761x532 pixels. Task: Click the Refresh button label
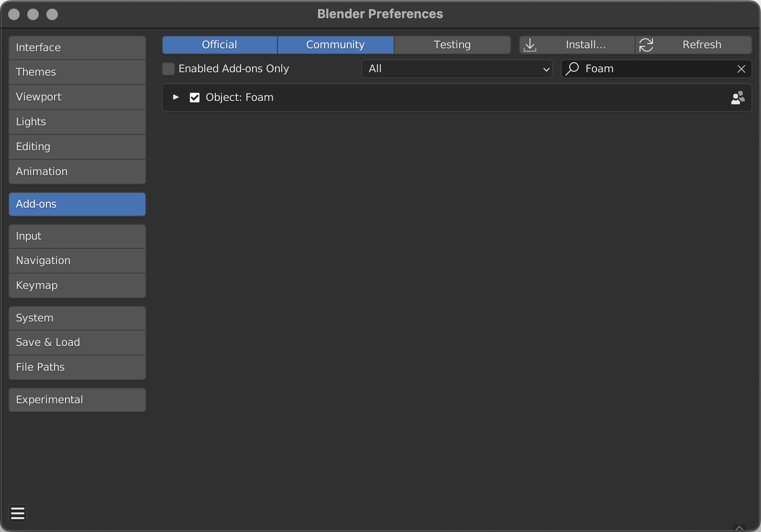[x=702, y=45]
